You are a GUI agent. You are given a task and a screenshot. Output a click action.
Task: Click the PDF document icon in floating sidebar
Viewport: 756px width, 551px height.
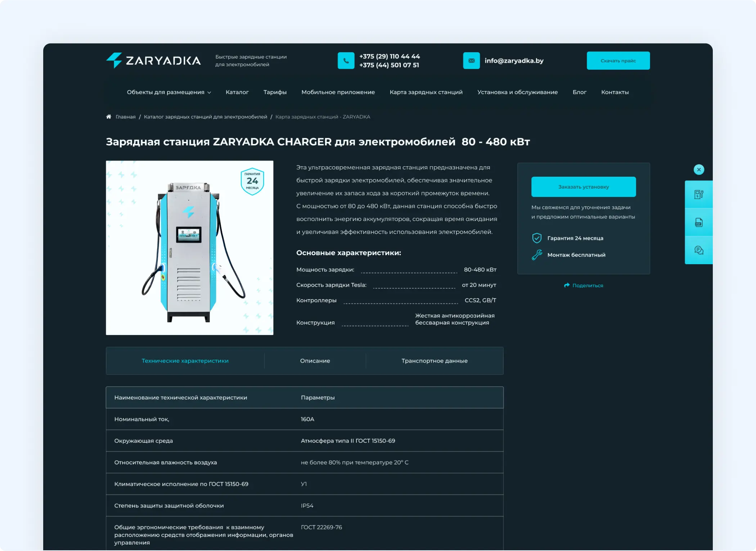point(698,222)
